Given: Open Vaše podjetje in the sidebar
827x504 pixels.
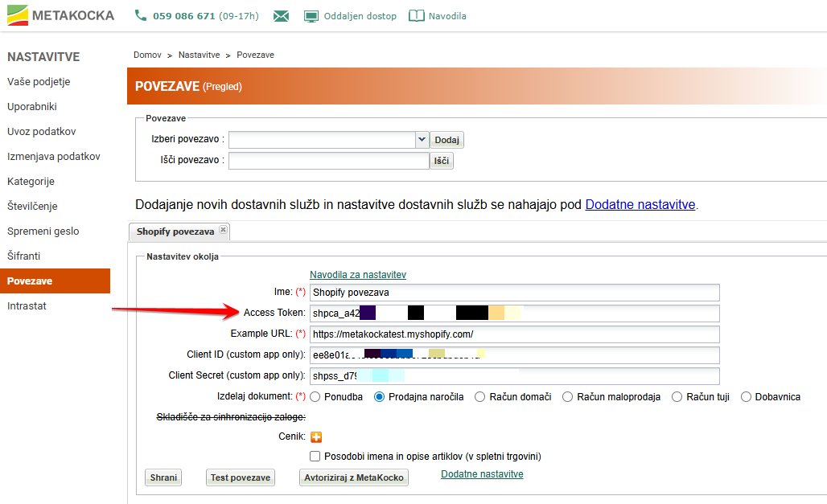Looking at the screenshot, I should [39, 82].
